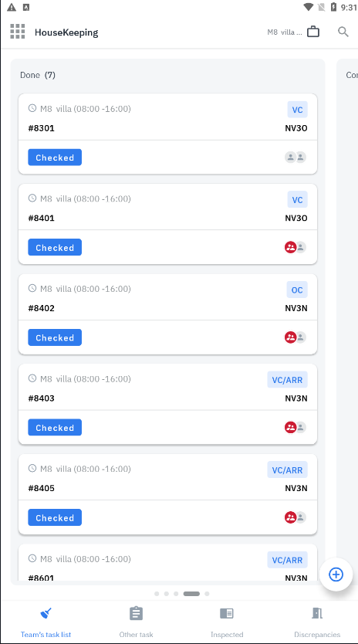This screenshot has height=644, width=358.
Task: Select the VC/ARR badge on room #8403
Action: [x=287, y=380]
